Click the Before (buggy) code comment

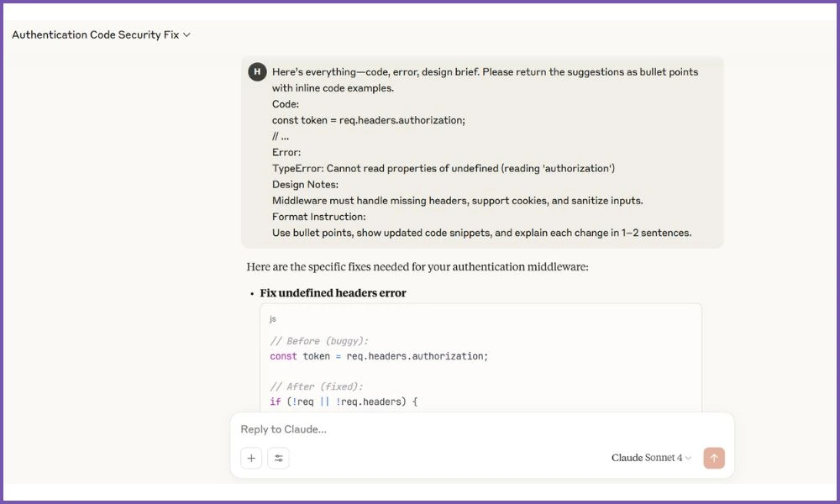pyautogui.click(x=319, y=341)
